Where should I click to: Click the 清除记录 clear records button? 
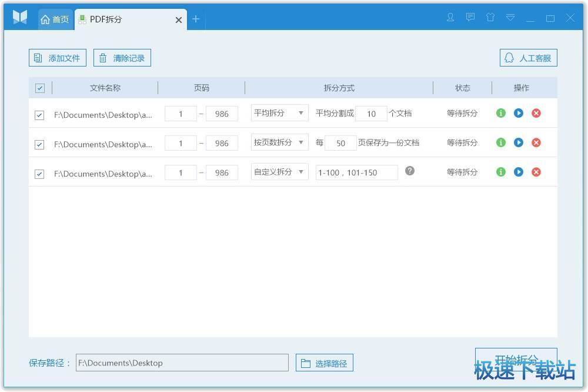coord(122,58)
